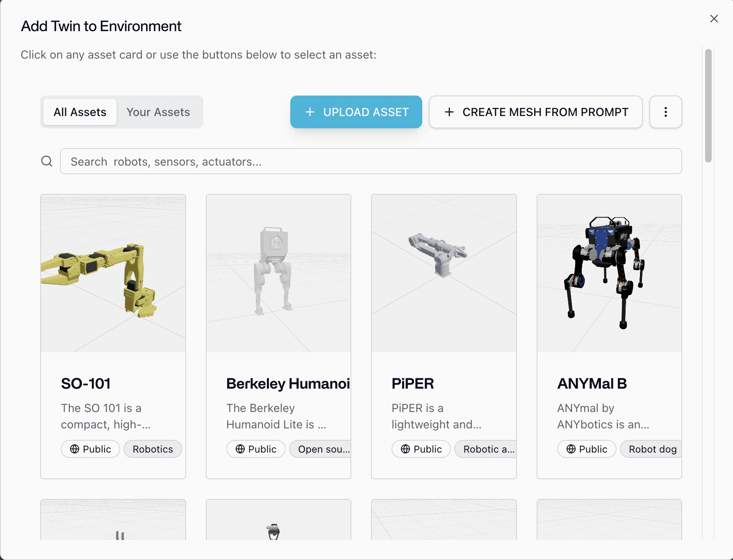Select the SO-101 robot arm thumbnail

point(113,273)
